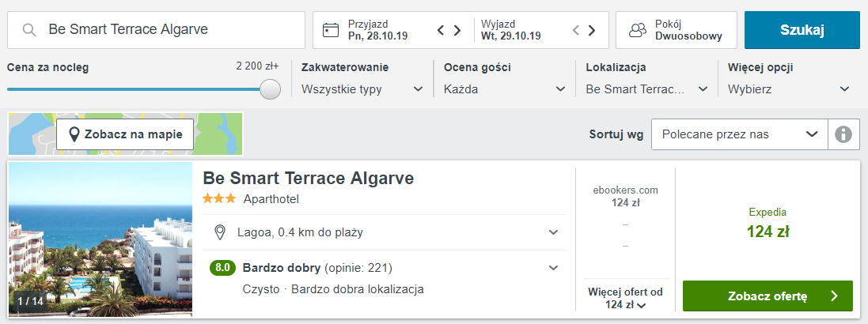The width and height of the screenshot is (868, 324).
Task: Click the 8.0 rating badge
Action: 222,268
